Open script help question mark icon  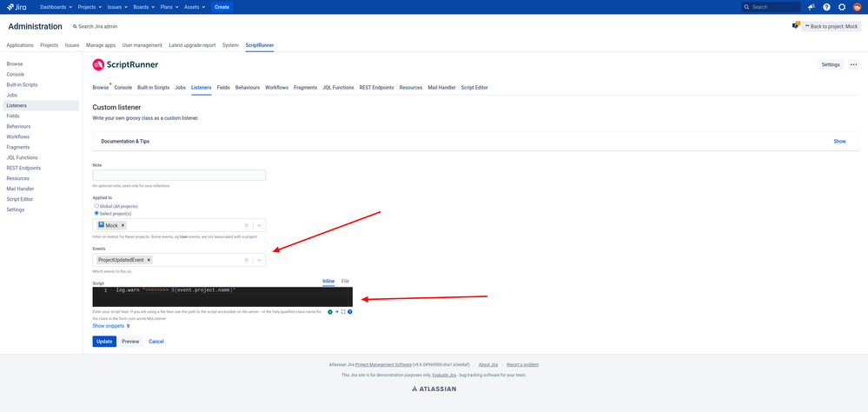tap(350, 312)
